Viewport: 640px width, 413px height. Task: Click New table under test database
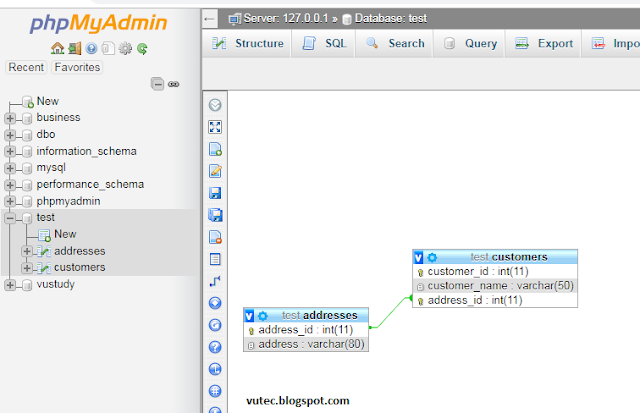[x=65, y=234]
